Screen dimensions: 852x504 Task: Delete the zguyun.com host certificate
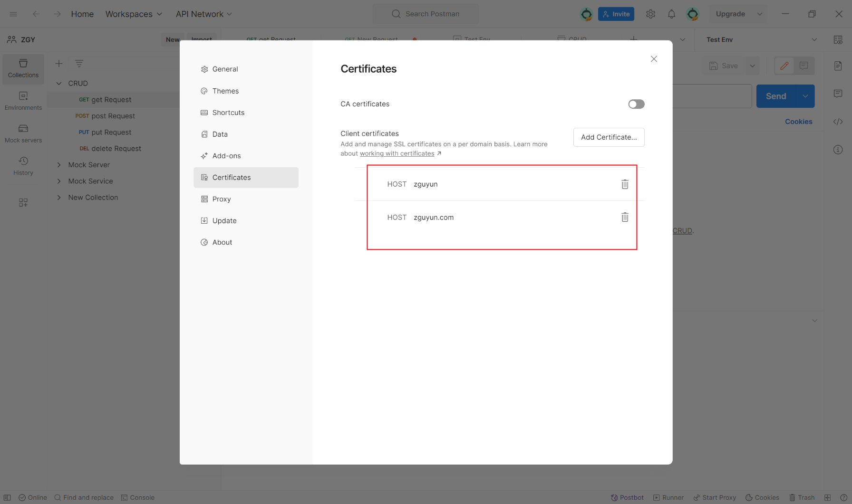coord(625,218)
